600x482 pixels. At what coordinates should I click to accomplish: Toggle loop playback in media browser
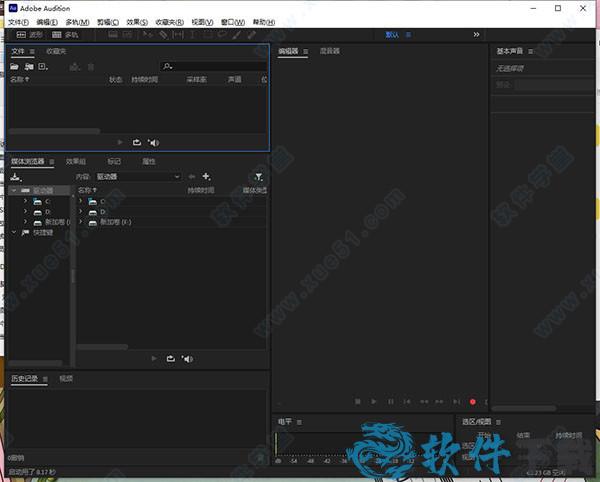171,358
